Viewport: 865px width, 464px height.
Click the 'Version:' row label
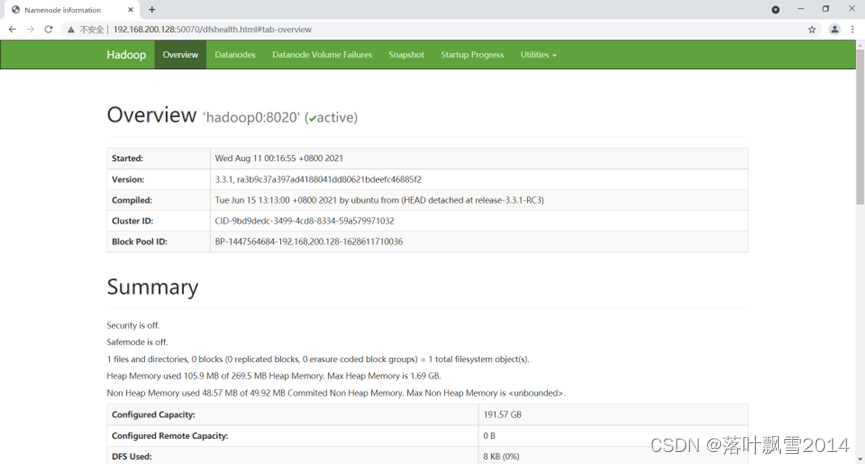(x=128, y=179)
